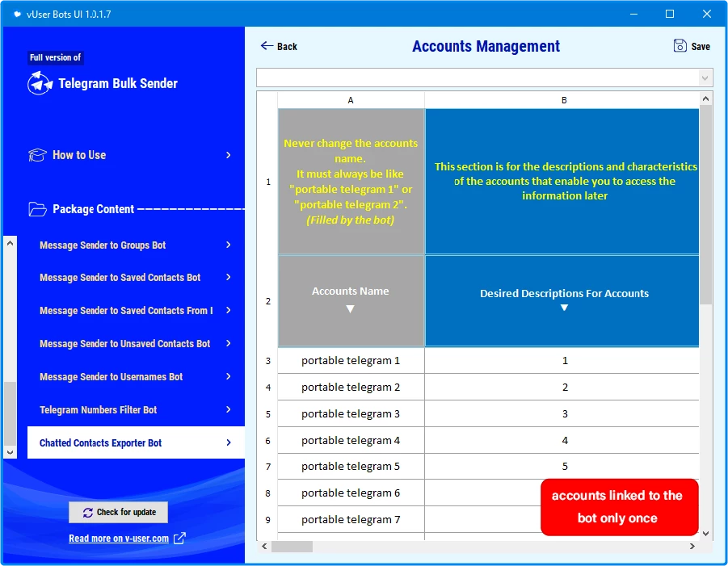Image resolution: width=728 pixels, height=566 pixels.
Task: Click spreadsheet scroll up arrow
Action: 705,99
